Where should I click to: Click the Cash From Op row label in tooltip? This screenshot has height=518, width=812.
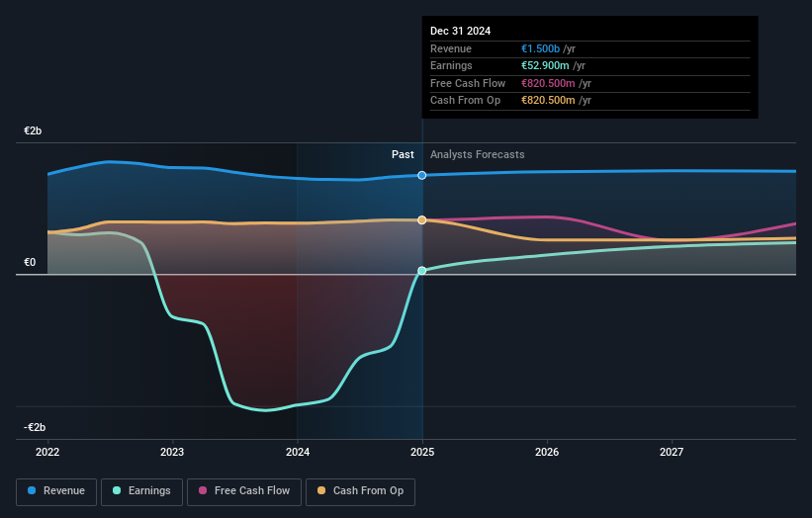[x=465, y=101]
